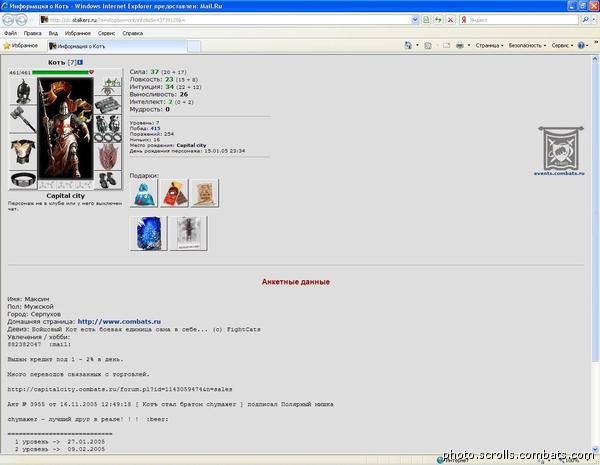Click the red shield slot
Image resolution: width=600 pixels, height=465 pixels.
[x=108, y=156]
